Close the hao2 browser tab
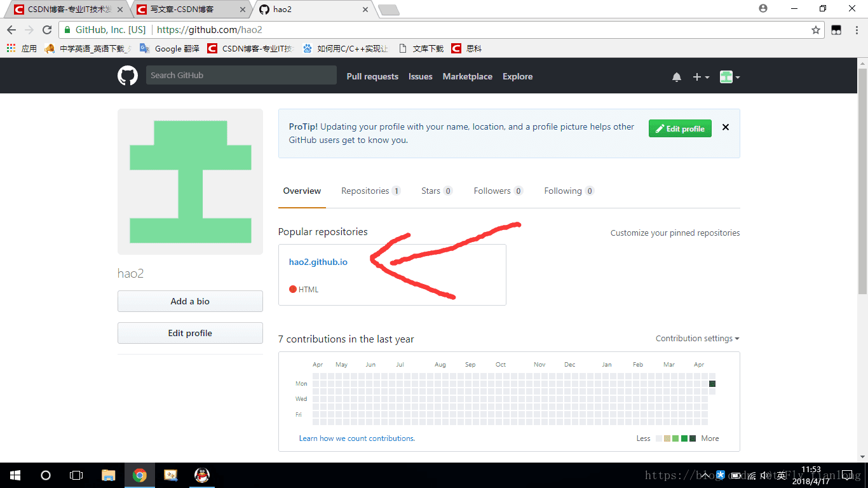The image size is (868, 488). point(365,10)
